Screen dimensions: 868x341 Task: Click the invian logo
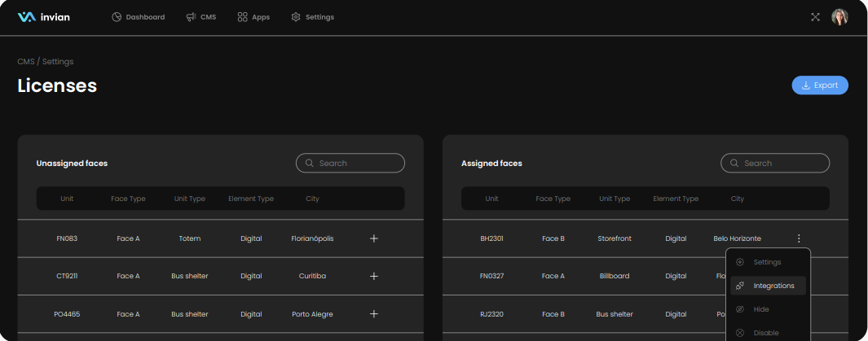[x=44, y=17]
